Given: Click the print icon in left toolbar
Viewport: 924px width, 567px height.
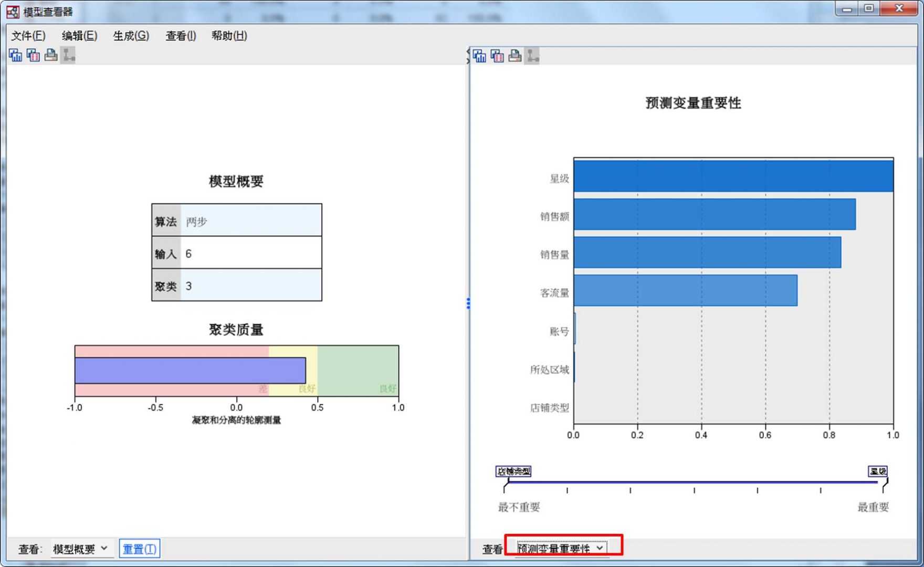Looking at the screenshot, I should click(51, 55).
